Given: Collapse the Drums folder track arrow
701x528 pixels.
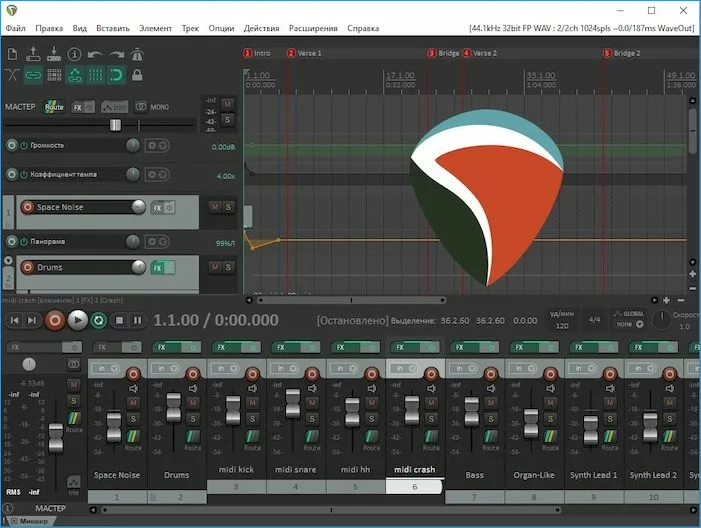Looking at the screenshot, I should coord(8,260).
